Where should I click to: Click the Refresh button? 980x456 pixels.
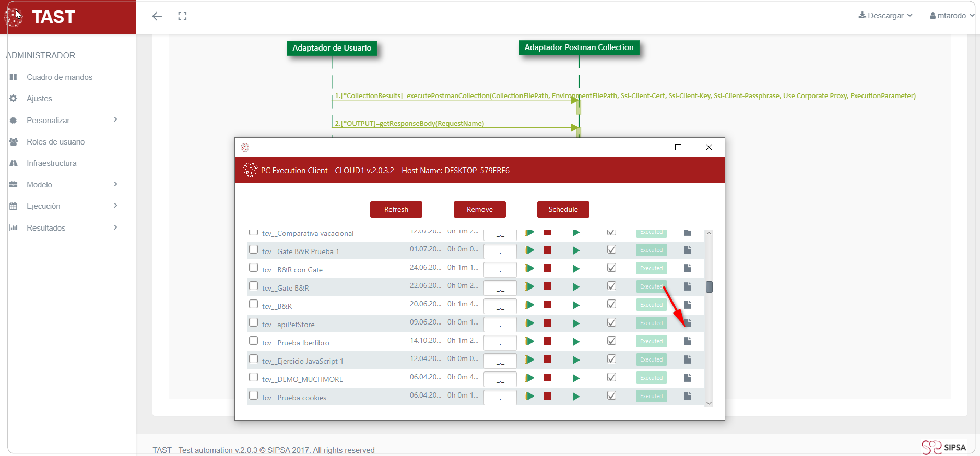point(396,209)
